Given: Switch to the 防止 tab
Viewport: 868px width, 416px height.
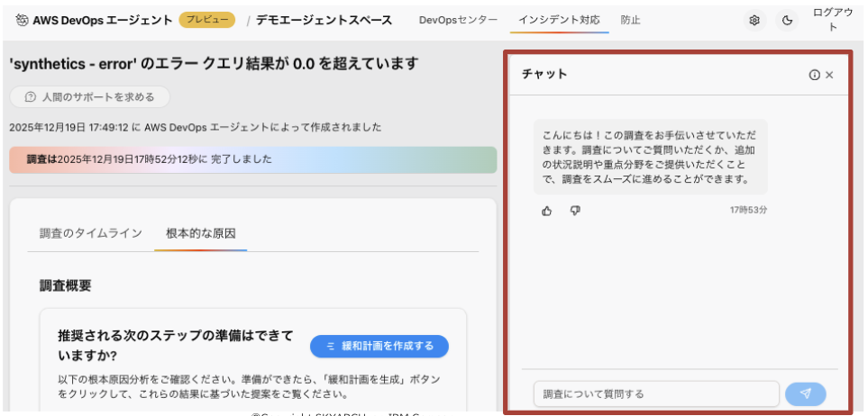Looking at the screenshot, I should pyautogui.click(x=630, y=20).
